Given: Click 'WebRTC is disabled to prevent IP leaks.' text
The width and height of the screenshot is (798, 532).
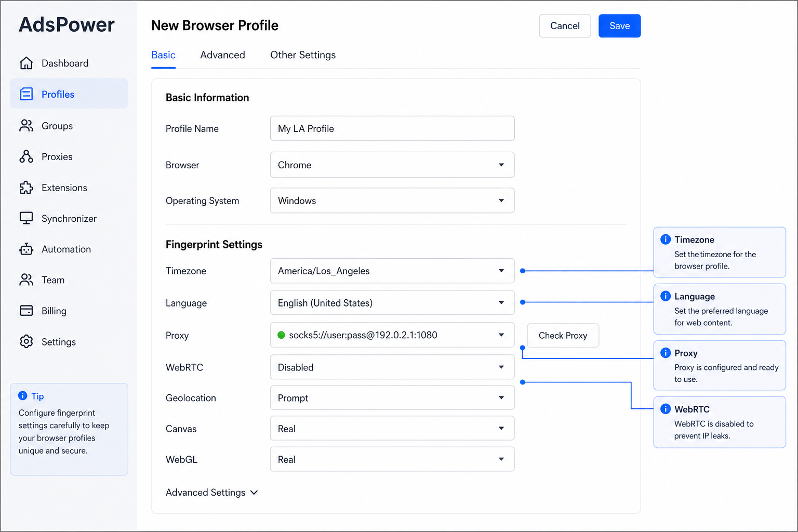Looking at the screenshot, I should point(714,430).
